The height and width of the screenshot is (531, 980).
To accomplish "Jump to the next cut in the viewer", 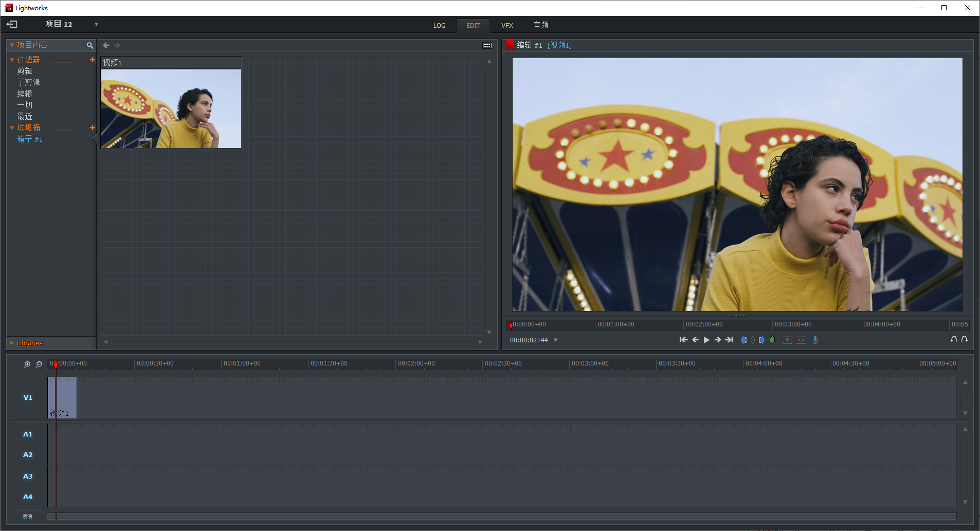I will click(x=729, y=340).
